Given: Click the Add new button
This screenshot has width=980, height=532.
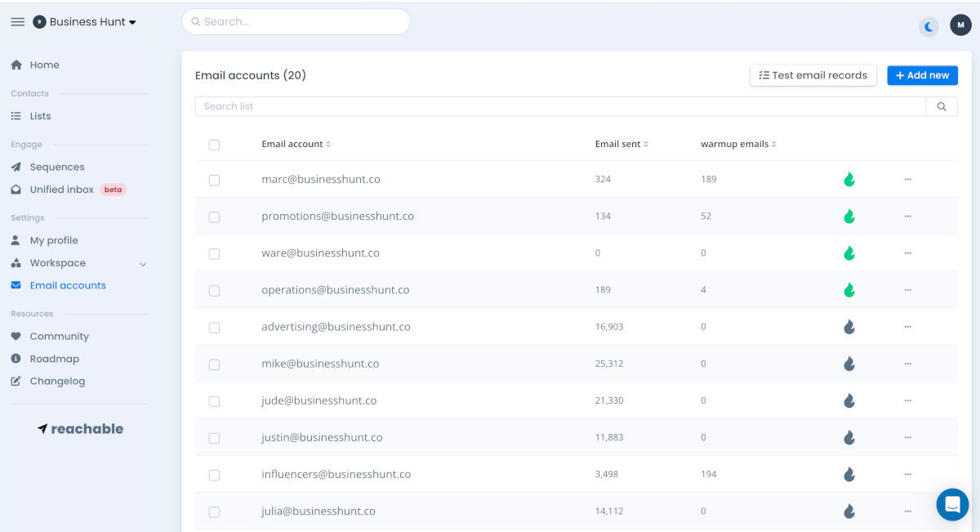Looking at the screenshot, I should click(x=922, y=75).
